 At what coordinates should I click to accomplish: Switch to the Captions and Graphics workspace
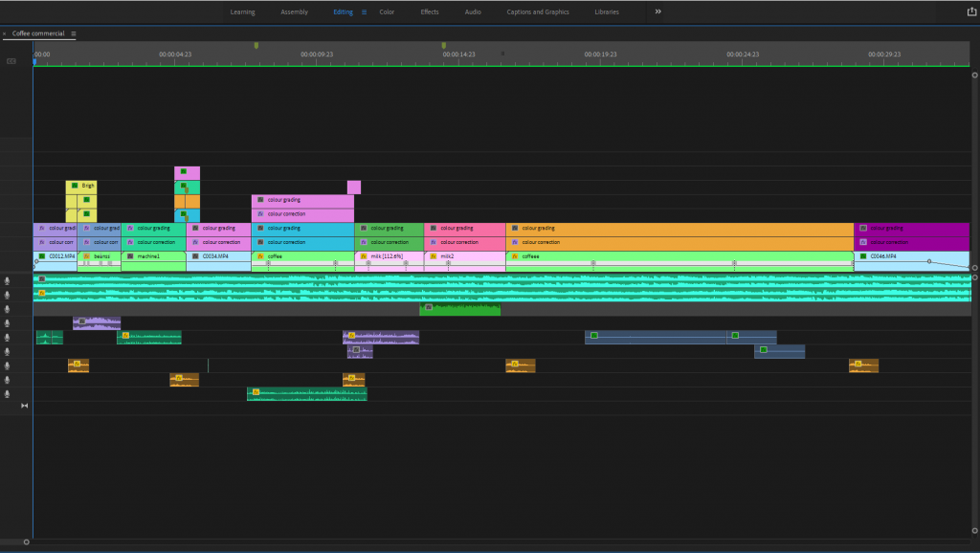(537, 12)
